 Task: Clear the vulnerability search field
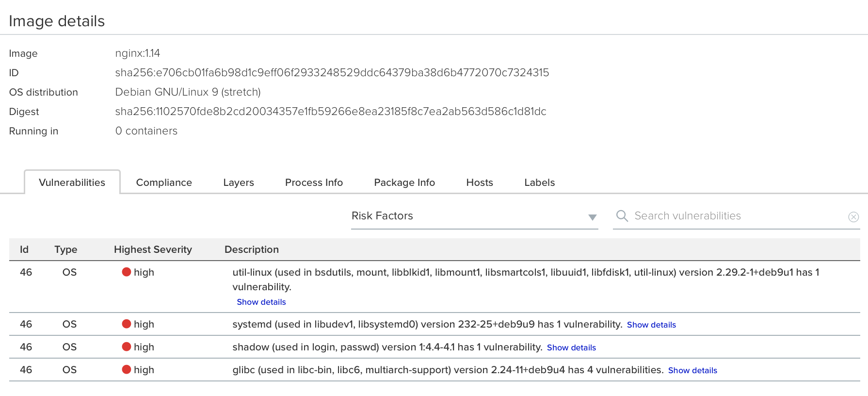[x=853, y=217]
